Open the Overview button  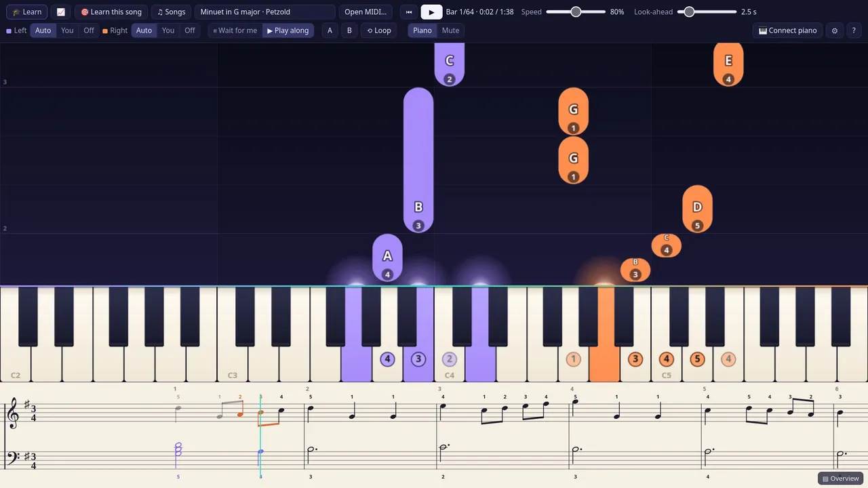coord(840,479)
